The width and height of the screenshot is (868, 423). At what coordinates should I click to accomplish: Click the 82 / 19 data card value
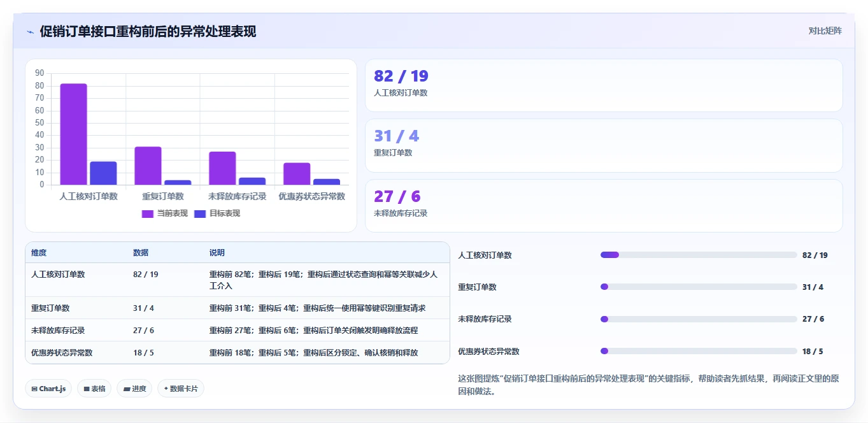[x=401, y=76]
